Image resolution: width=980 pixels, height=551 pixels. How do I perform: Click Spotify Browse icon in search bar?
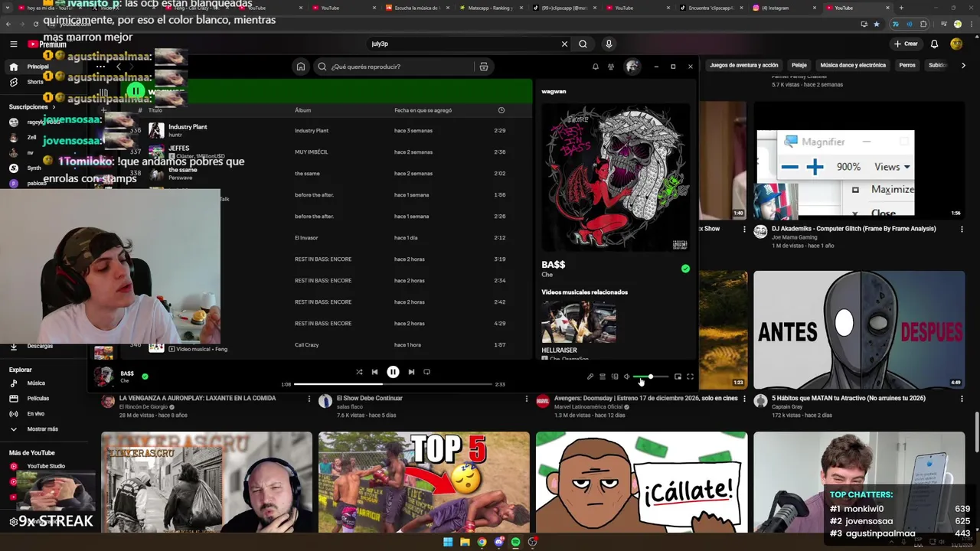(484, 67)
